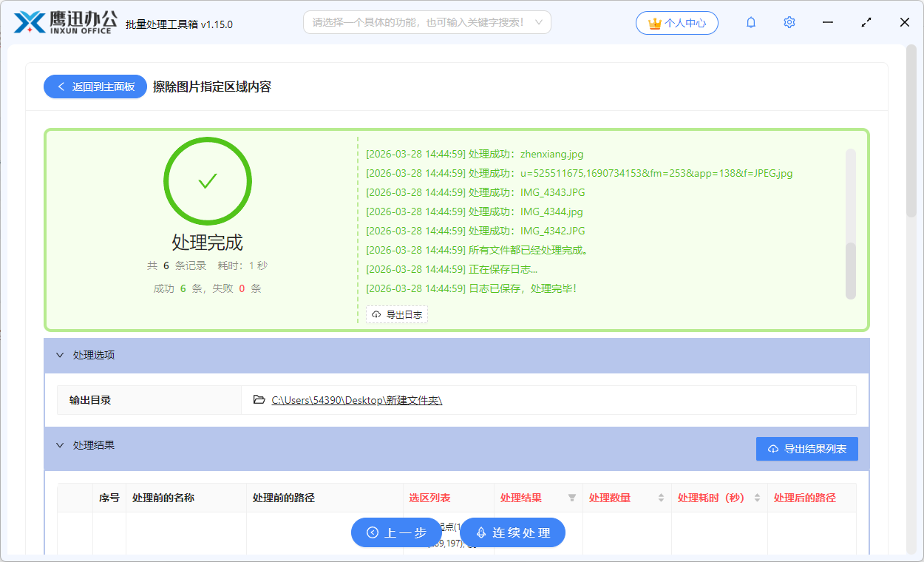Viewport: 924px width, 562px height.
Task: Click the back arrow on 返回到主面板
Action: tap(61, 87)
